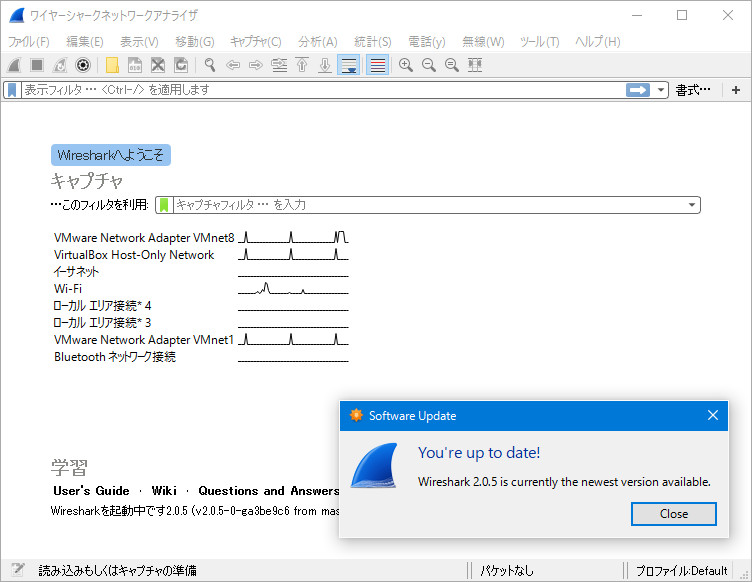Click the close capture file icon
The height and width of the screenshot is (582, 752).
[158, 65]
